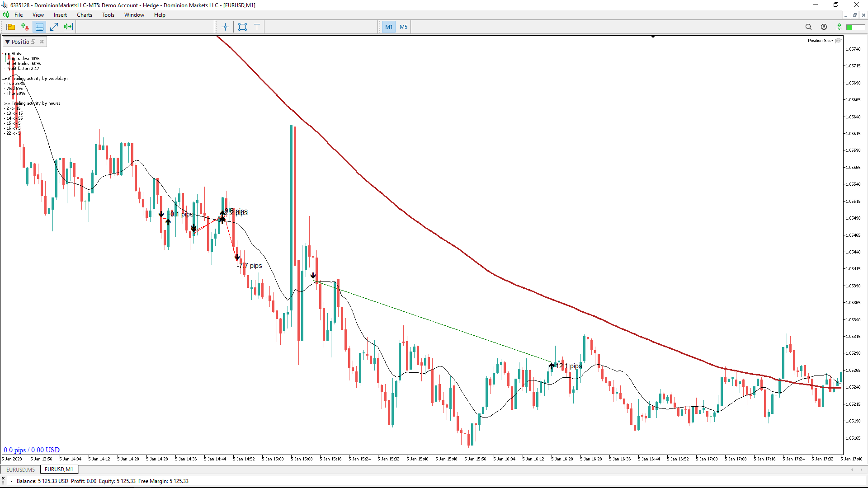Click the diagonal arrow expand chart icon
The height and width of the screenshot is (488, 868).
point(54,27)
